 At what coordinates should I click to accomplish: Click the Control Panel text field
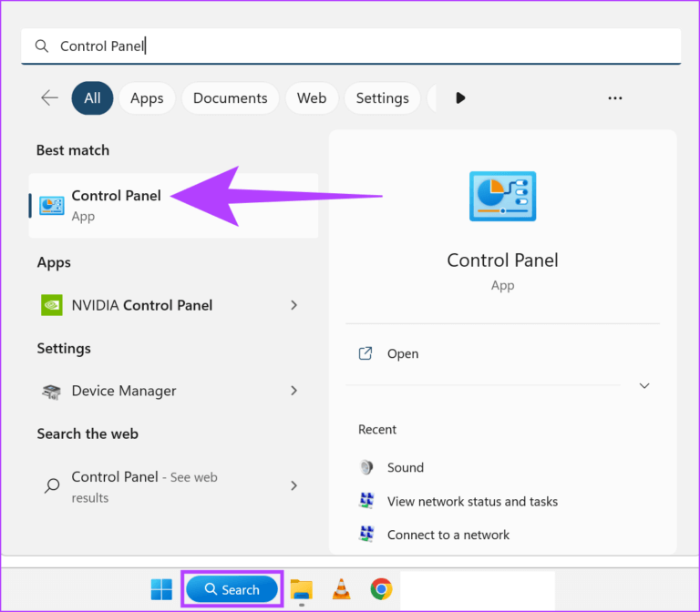click(x=351, y=46)
